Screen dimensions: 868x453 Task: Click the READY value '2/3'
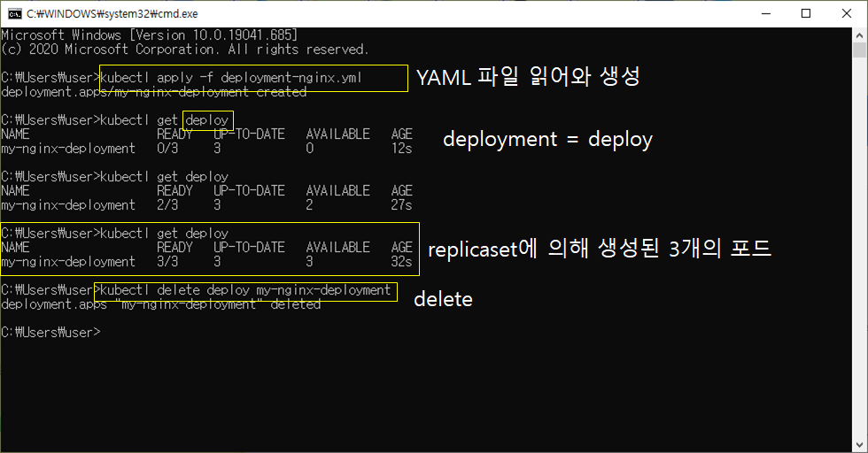click(x=167, y=204)
